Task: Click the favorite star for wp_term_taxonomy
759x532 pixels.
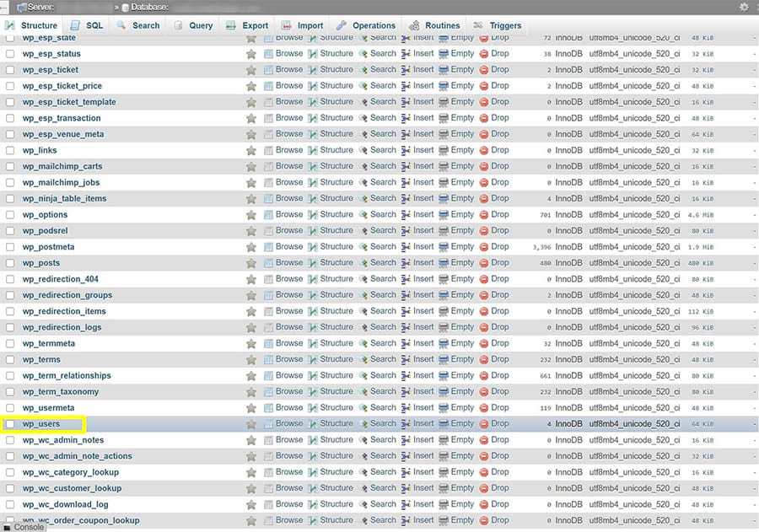Action: [x=250, y=392]
